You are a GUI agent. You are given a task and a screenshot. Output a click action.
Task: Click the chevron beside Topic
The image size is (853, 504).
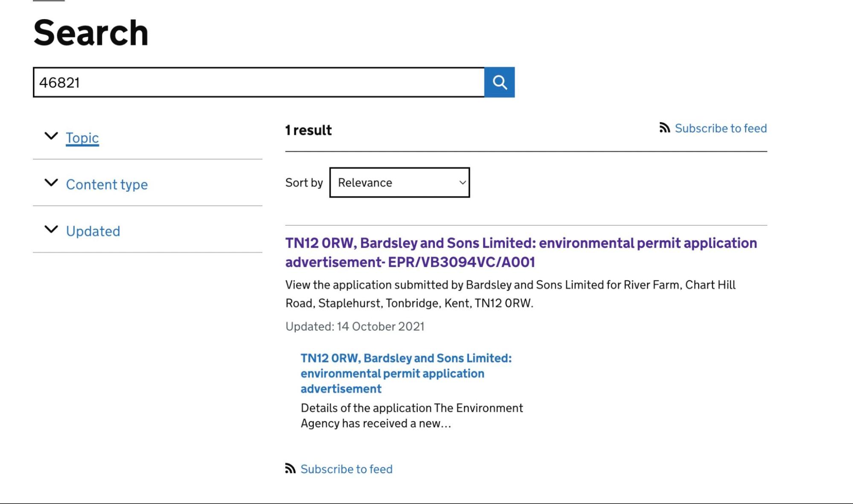[x=51, y=136]
